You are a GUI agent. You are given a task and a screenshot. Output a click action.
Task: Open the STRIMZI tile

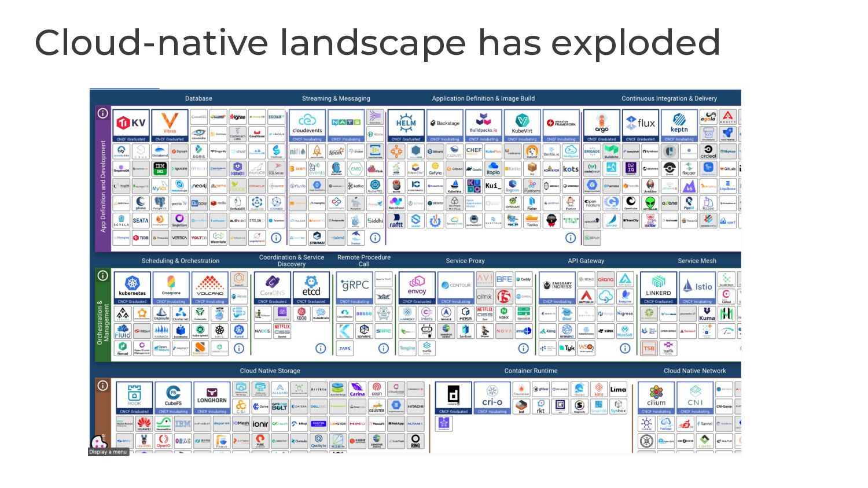pyautogui.click(x=317, y=238)
